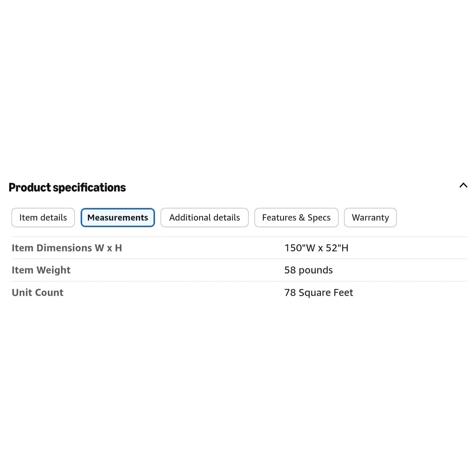
Task: Click the Unit Count row label
Action: click(x=38, y=293)
